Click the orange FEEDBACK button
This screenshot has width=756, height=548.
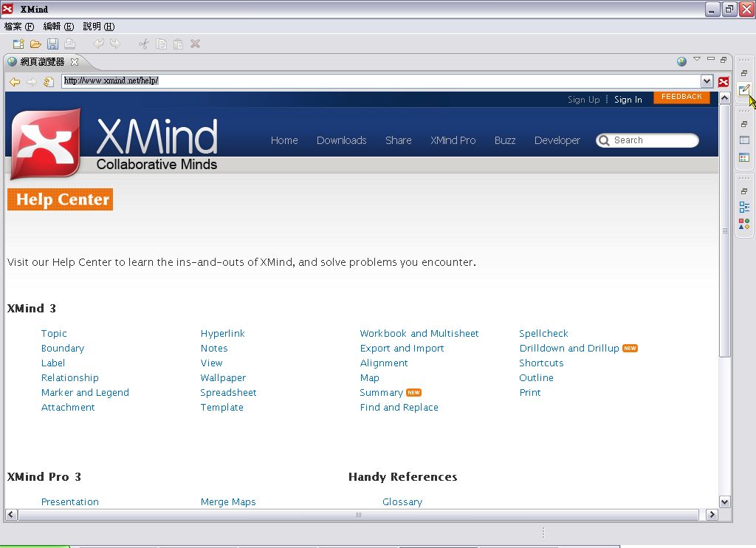[681, 97]
